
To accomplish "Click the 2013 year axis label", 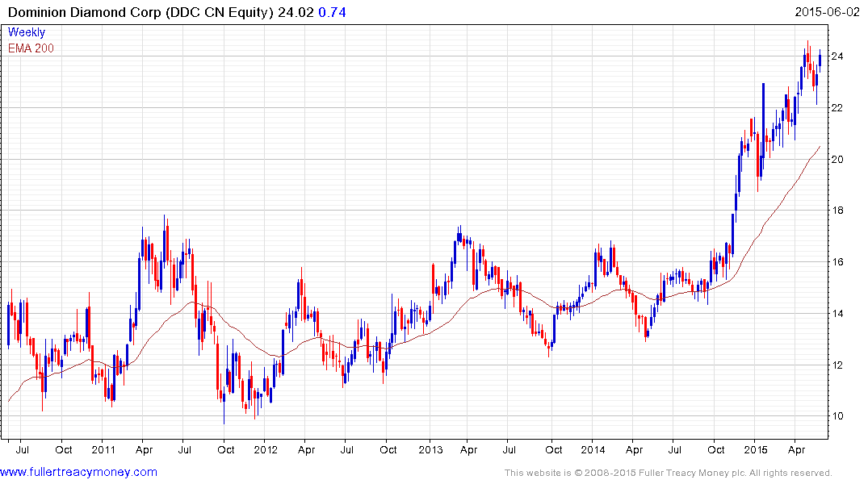I will coord(430,449).
